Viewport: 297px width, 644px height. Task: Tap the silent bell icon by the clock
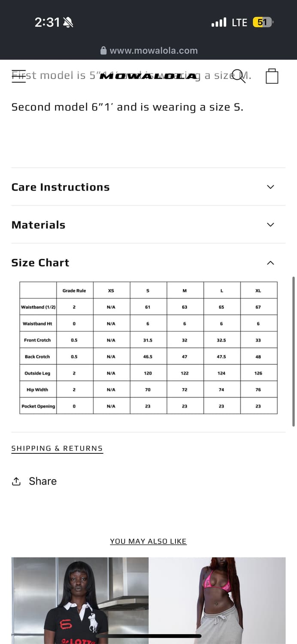[68, 22]
